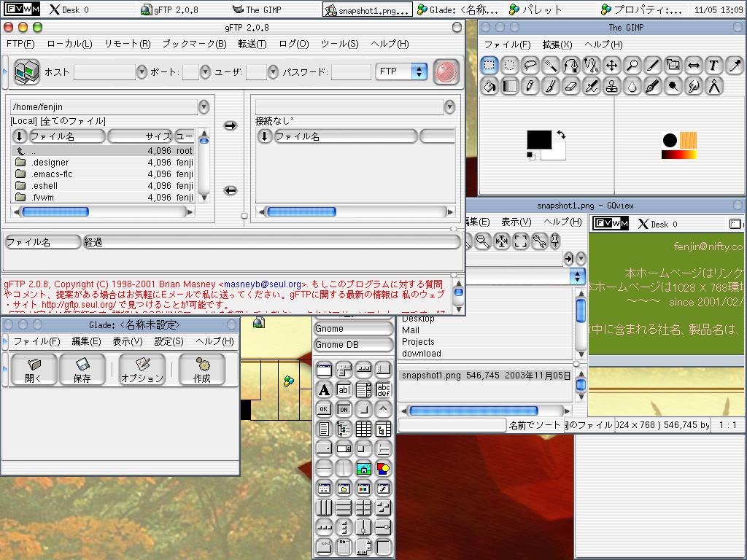The height and width of the screenshot is (560, 747).
Task: Open gFTP ブックマーク(B) menu
Action: [x=194, y=44]
